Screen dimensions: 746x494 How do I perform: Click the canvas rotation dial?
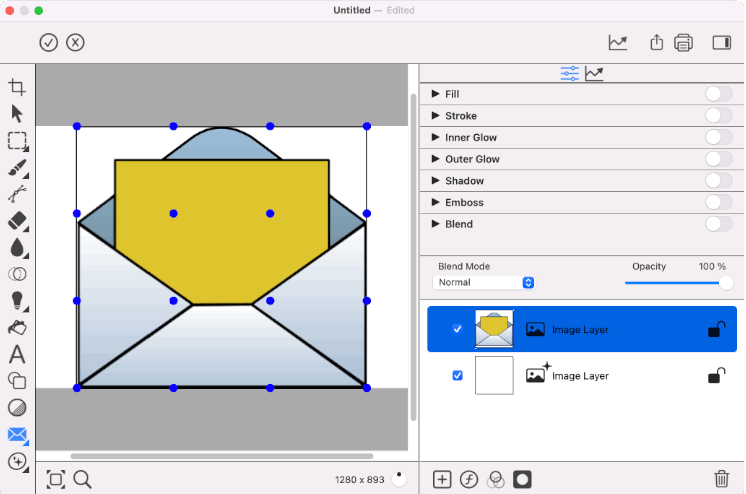tap(399, 479)
